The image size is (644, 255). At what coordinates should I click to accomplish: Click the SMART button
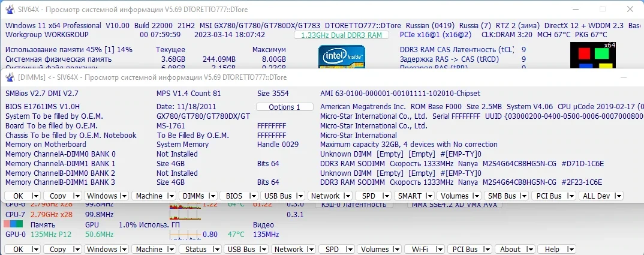[x=410, y=196]
